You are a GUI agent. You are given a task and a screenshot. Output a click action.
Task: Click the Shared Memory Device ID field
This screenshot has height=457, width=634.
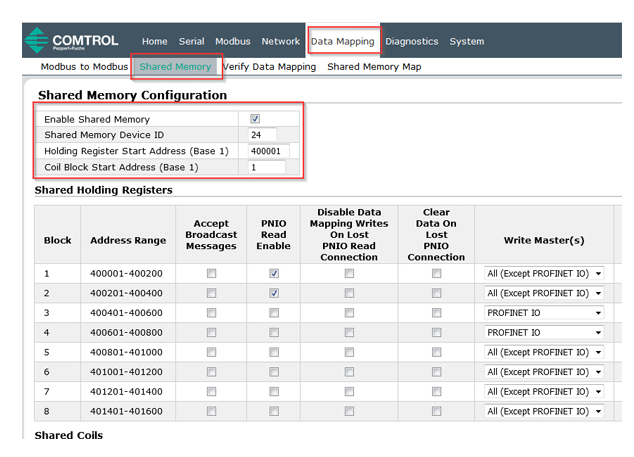tap(263, 135)
